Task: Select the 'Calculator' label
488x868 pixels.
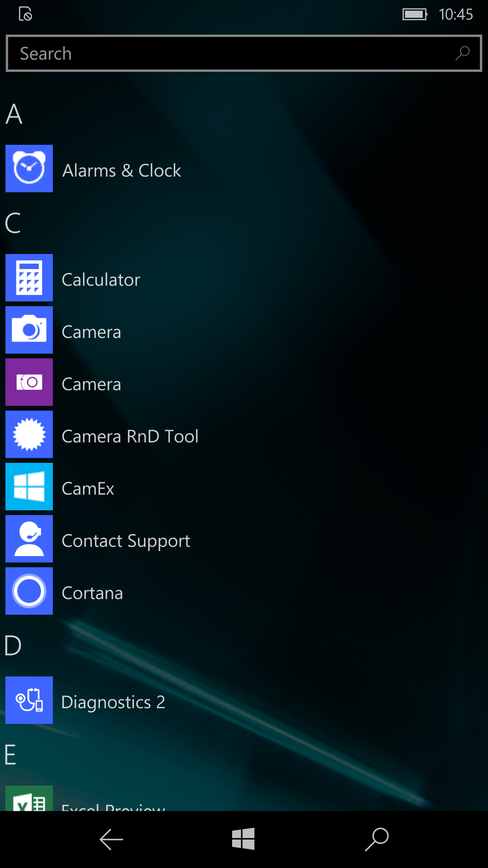Action: [101, 280]
